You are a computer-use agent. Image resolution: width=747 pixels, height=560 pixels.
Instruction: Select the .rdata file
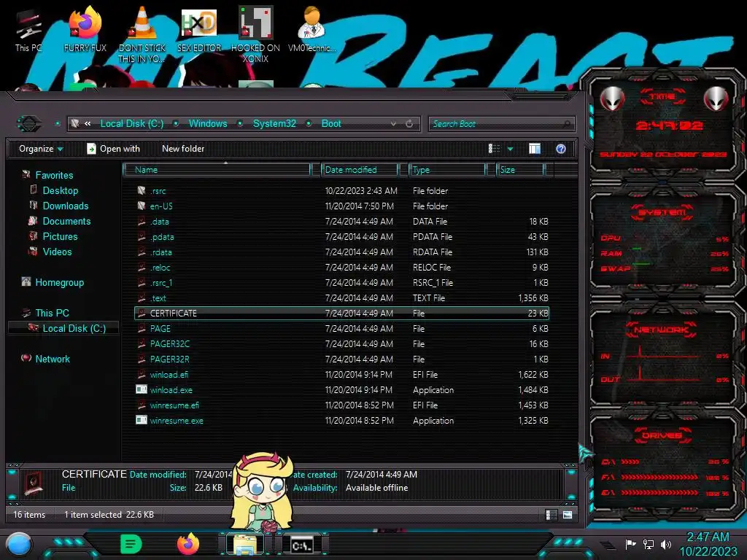coord(161,252)
